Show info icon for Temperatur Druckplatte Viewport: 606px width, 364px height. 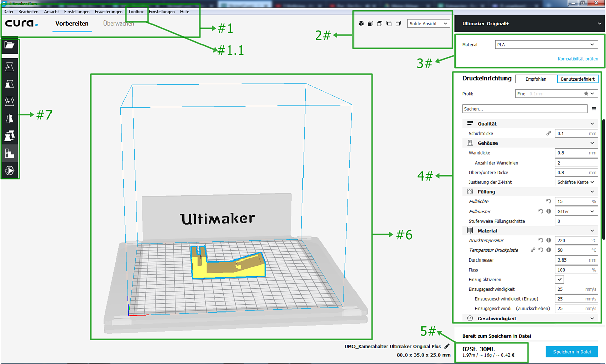[x=549, y=250]
